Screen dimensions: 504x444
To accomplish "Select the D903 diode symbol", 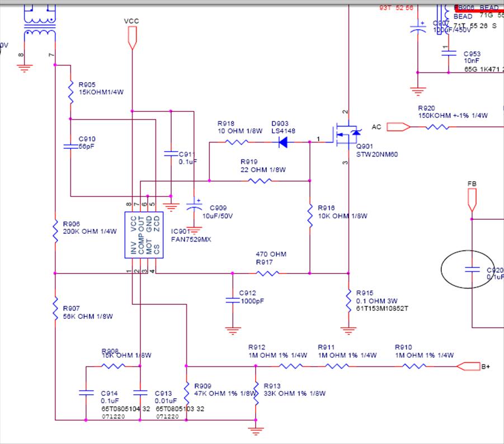I will (283, 142).
